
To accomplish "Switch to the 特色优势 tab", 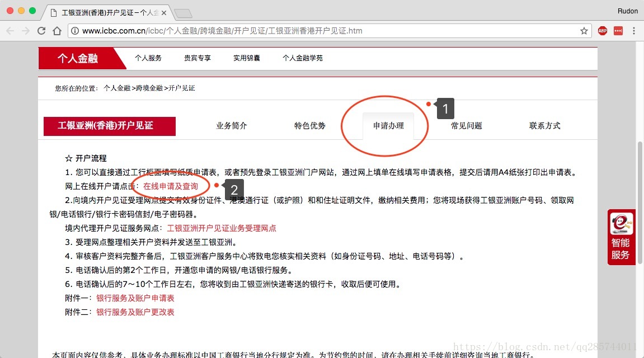I will click(309, 126).
